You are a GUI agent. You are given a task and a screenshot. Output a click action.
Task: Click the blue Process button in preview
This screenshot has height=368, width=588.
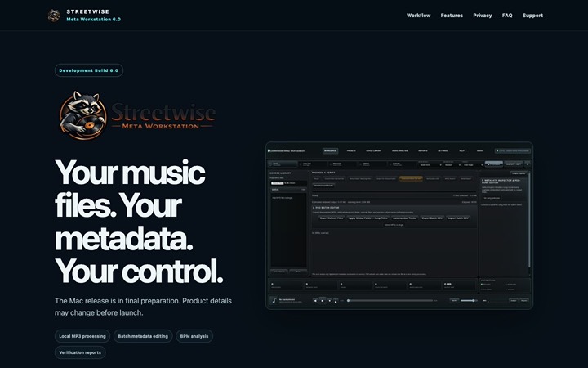[494, 164]
